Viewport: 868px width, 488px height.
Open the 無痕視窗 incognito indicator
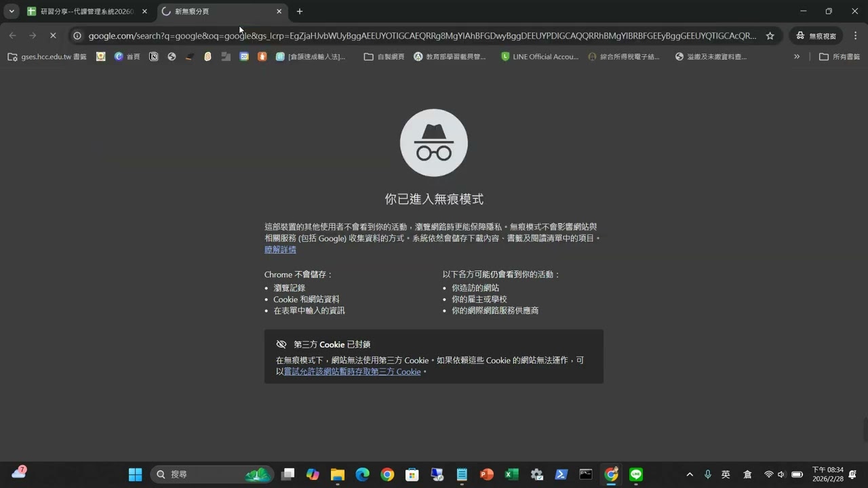point(816,36)
